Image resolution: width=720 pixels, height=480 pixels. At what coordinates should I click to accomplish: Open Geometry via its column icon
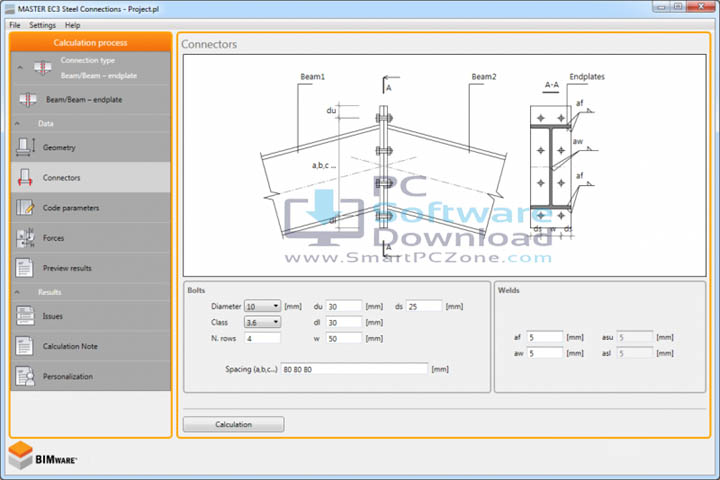click(x=25, y=147)
